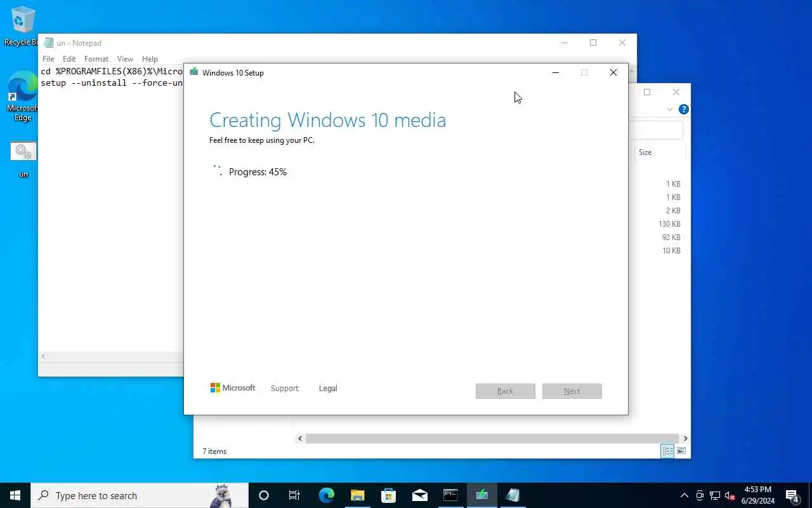Open the Recycle Bin desktop icon

[23, 26]
